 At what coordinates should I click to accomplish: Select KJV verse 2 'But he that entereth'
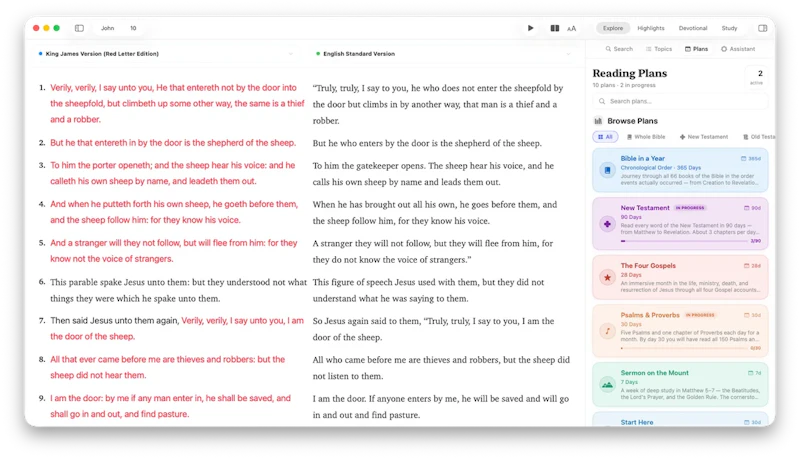click(x=173, y=143)
